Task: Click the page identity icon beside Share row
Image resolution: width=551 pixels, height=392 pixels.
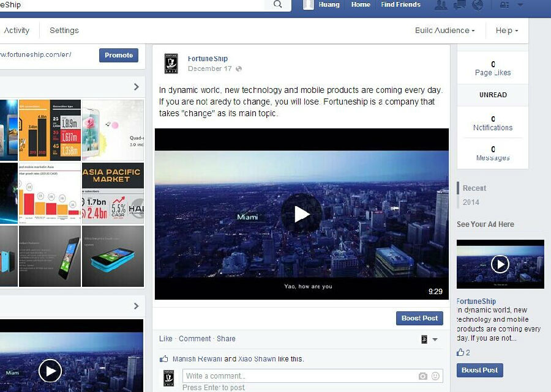Action: click(424, 339)
